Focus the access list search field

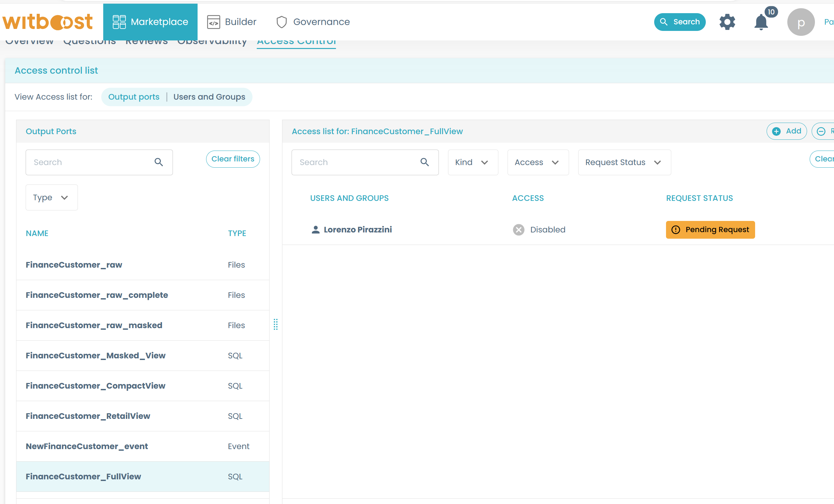(365, 162)
